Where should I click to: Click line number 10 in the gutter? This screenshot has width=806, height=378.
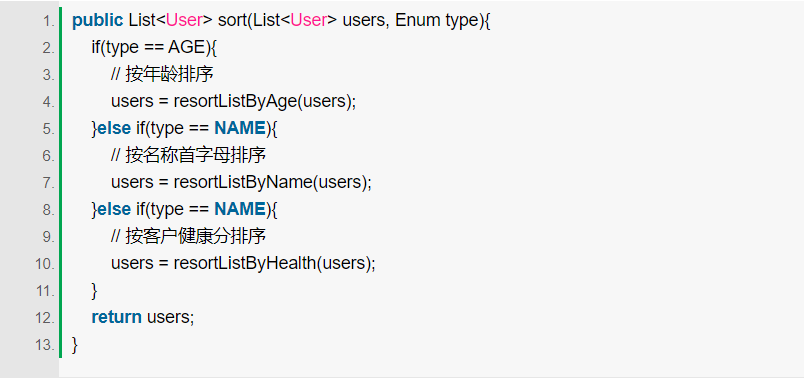[45, 263]
